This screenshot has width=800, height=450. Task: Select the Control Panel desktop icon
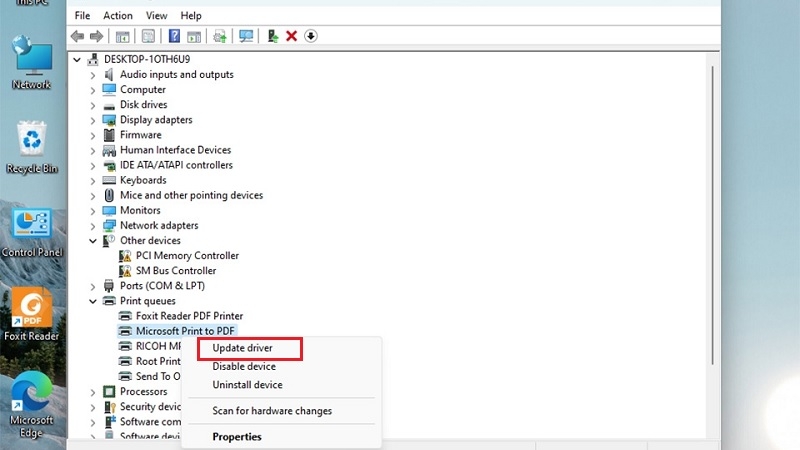32,232
